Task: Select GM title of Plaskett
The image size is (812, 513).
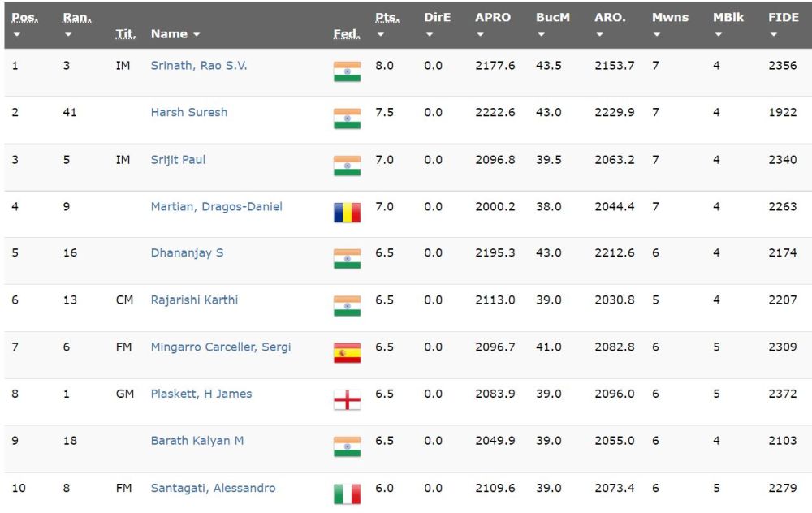Action: tap(125, 394)
